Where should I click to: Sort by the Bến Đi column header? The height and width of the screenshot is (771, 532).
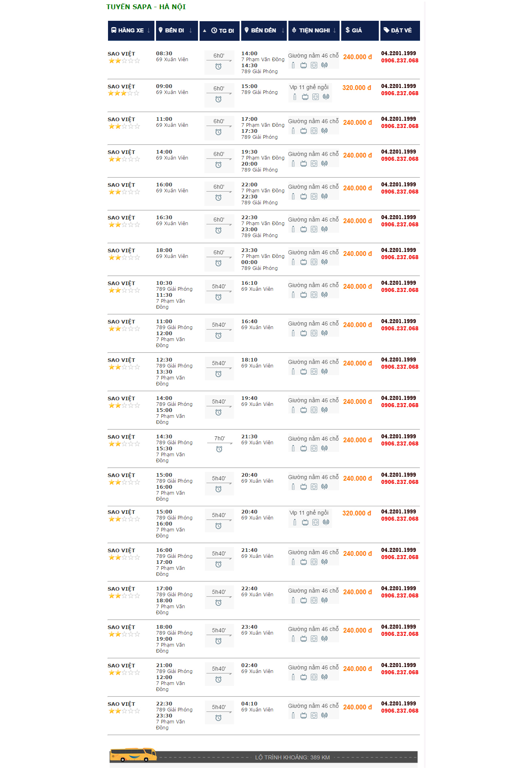pyautogui.click(x=176, y=30)
